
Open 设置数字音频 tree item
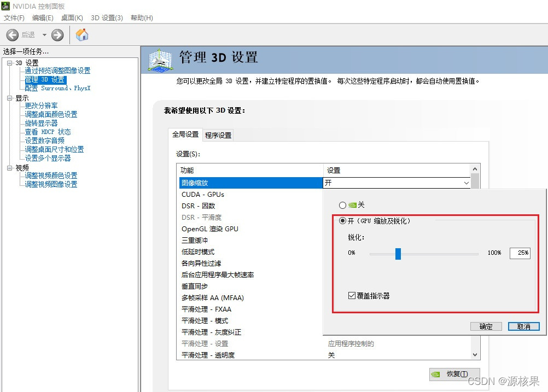[x=45, y=141]
